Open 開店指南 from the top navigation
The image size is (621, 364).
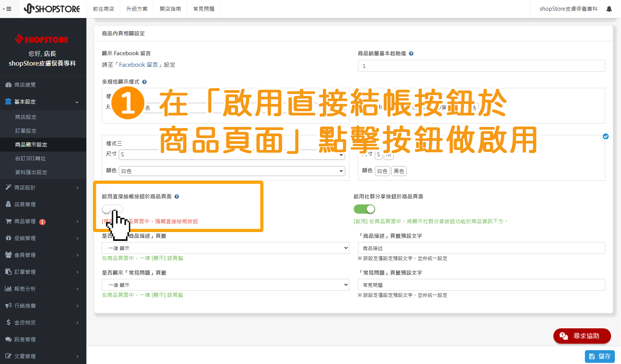click(x=170, y=8)
